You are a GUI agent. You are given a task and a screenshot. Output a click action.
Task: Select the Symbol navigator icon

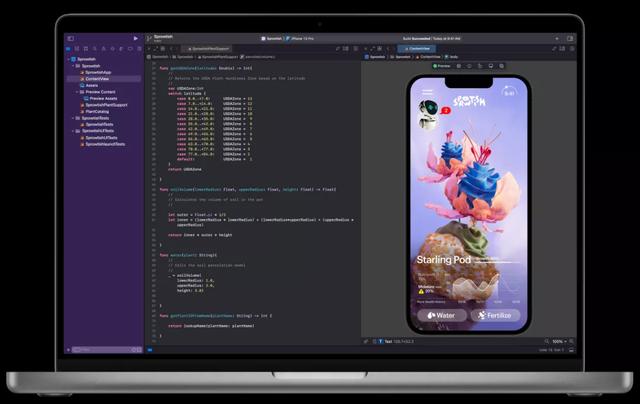click(x=86, y=49)
